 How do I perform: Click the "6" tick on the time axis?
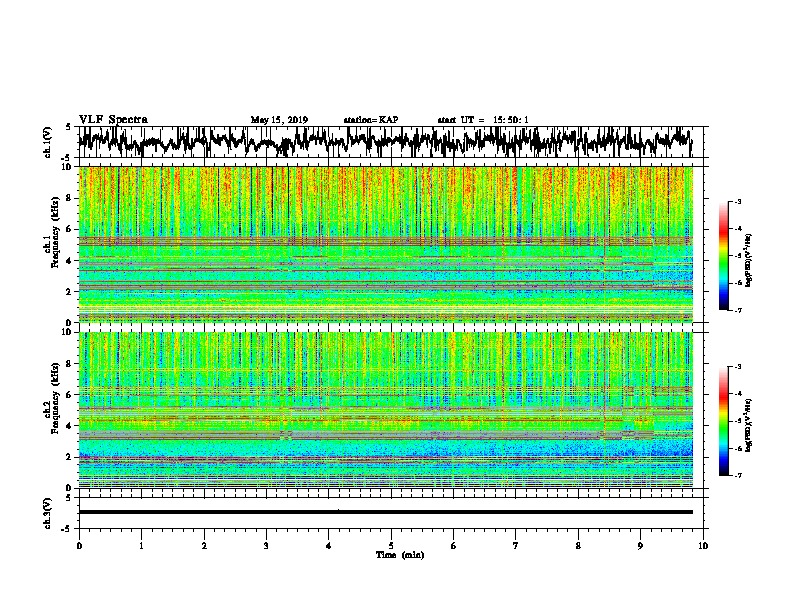click(453, 546)
